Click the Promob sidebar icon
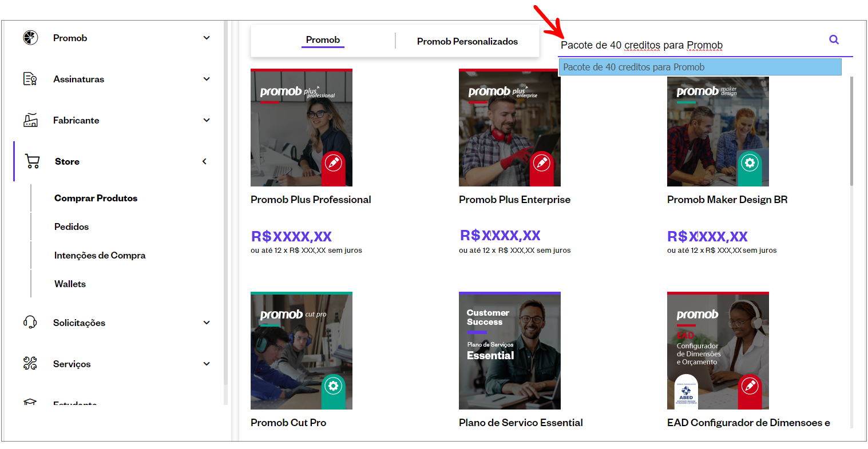The image size is (868, 449). 30,38
